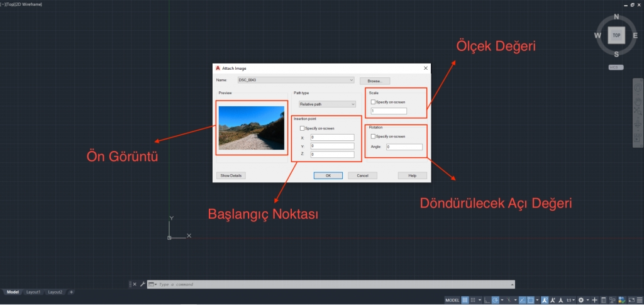Open the [2D Wireframe] visual style label

(x=28, y=4)
